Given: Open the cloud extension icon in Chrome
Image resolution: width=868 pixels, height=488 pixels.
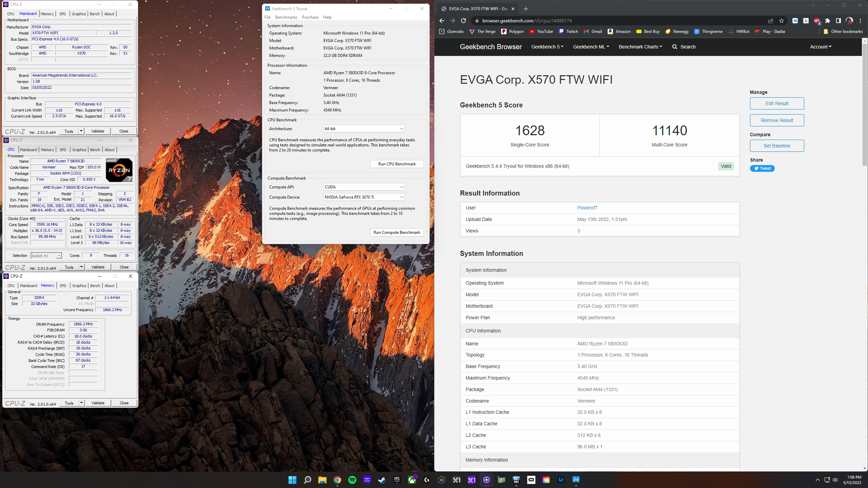Looking at the screenshot, I should click(x=795, y=21).
